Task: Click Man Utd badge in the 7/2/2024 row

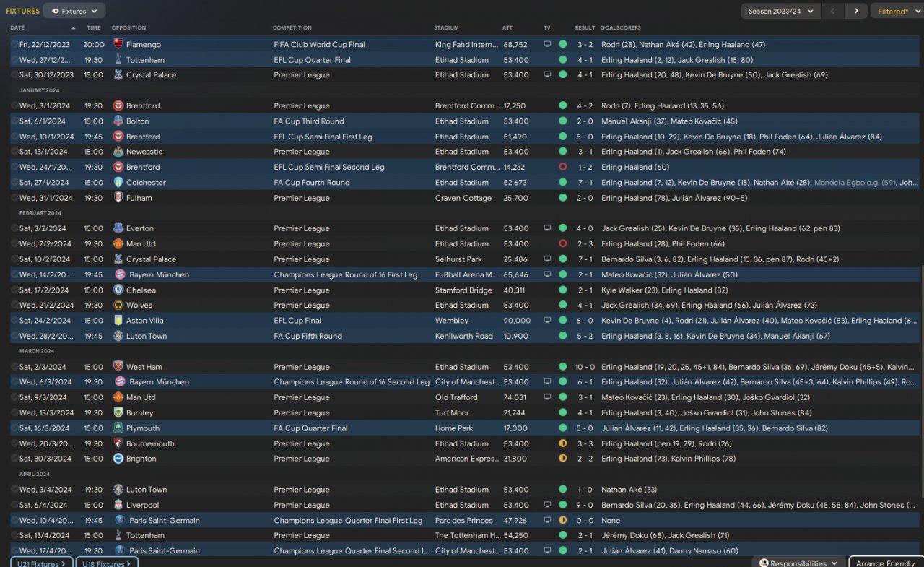Action: 118,244
